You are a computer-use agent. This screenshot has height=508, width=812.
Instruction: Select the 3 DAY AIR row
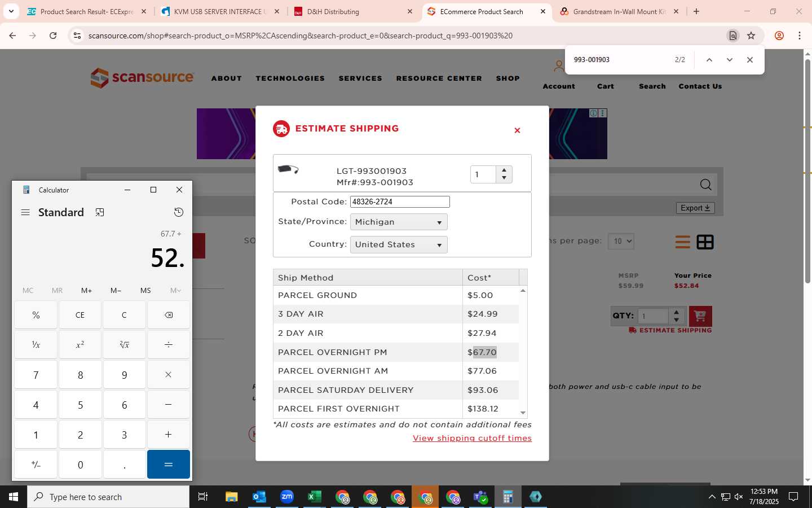click(396, 314)
